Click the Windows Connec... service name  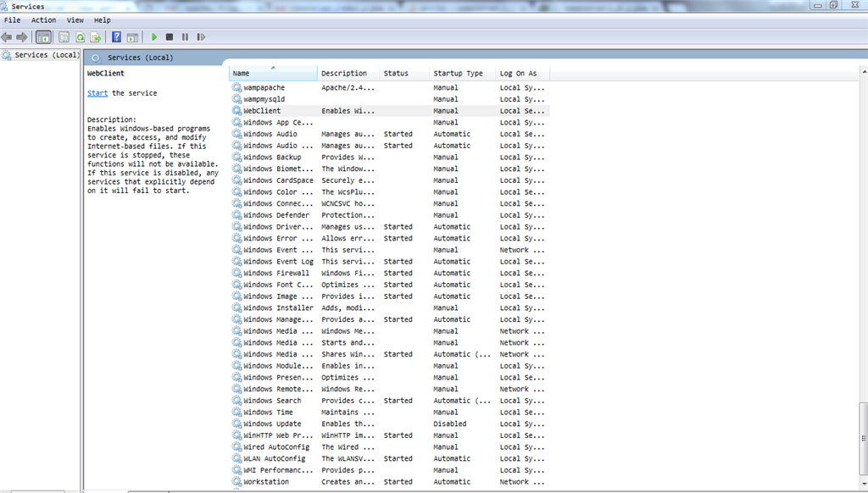(278, 203)
